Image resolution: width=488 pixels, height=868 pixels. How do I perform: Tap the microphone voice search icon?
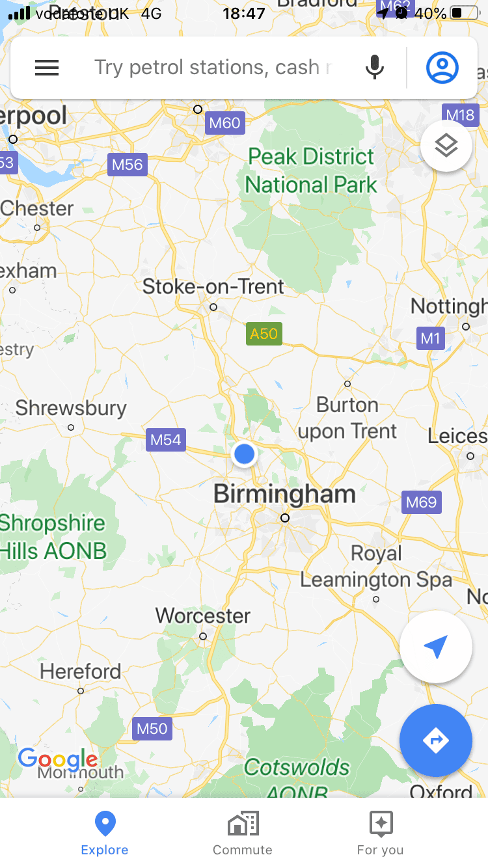(374, 68)
